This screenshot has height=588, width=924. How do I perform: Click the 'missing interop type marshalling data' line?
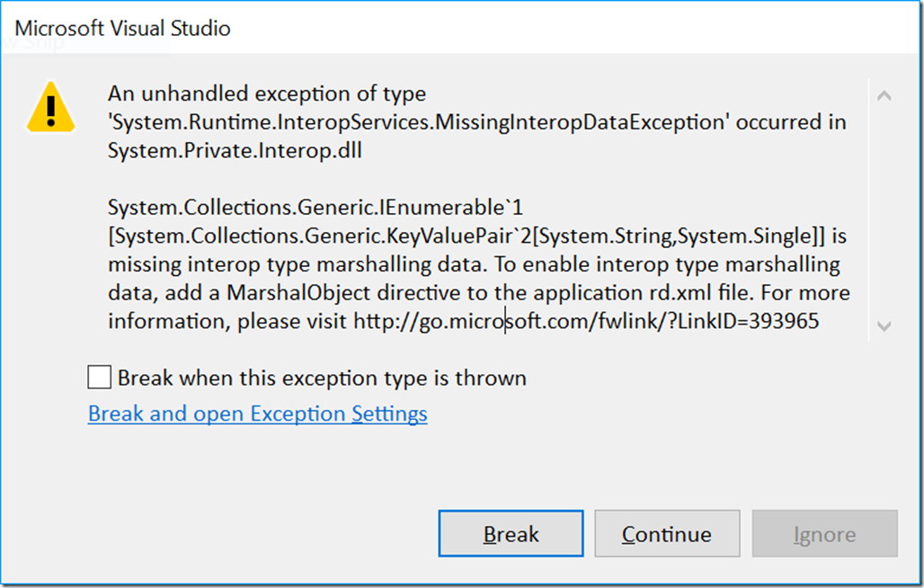pyautogui.click(x=474, y=264)
